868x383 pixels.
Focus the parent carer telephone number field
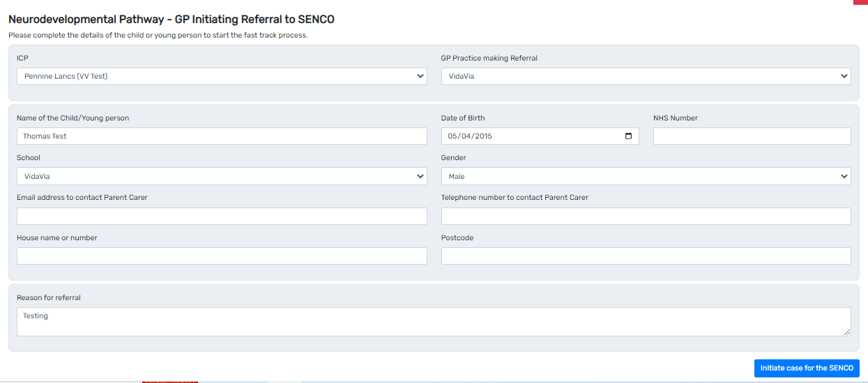[646, 216]
